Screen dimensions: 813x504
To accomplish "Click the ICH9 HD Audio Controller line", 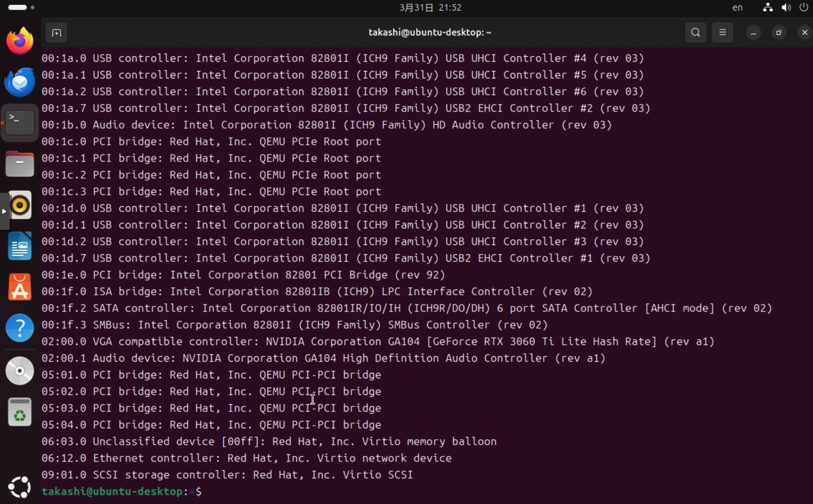I will click(x=327, y=125).
